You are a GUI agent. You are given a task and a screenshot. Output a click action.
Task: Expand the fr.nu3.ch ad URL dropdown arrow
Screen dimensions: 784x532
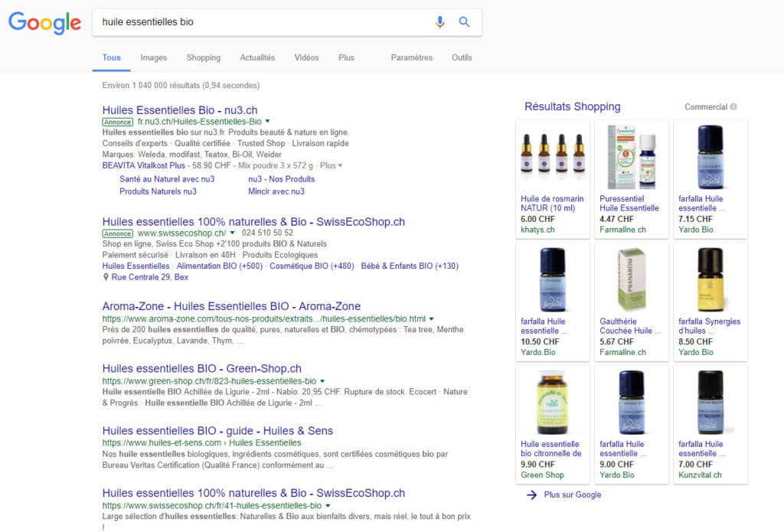[x=267, y=122]
